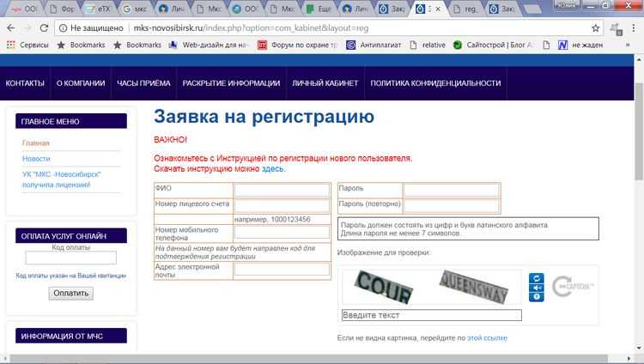Click the reCAPTCHA logo
This screenshot has width=644, height=364.
coord(572,287)
